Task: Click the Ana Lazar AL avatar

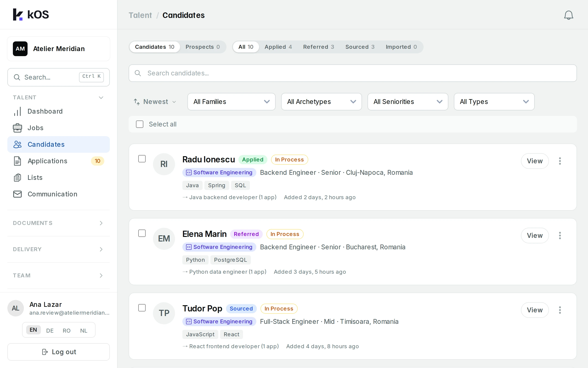Action: coord(16,308)
